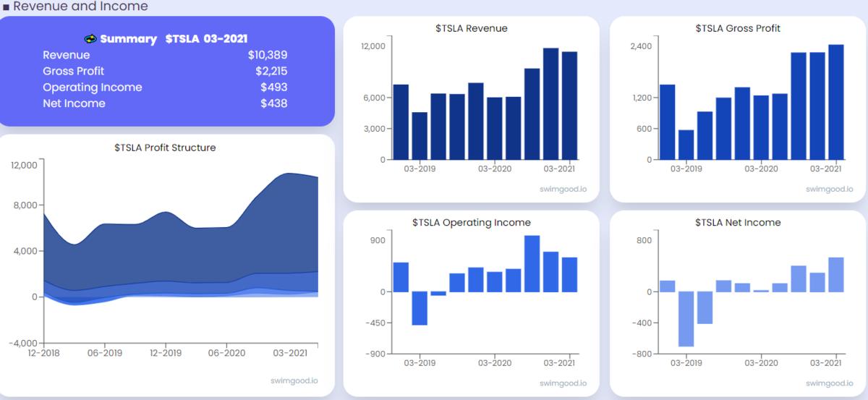Click the $TSLA Operating Income chart title

pos(471,223)
